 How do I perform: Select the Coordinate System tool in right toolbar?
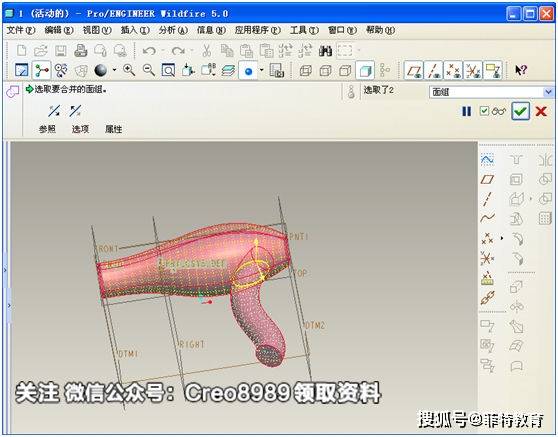[x=487, y=258]
